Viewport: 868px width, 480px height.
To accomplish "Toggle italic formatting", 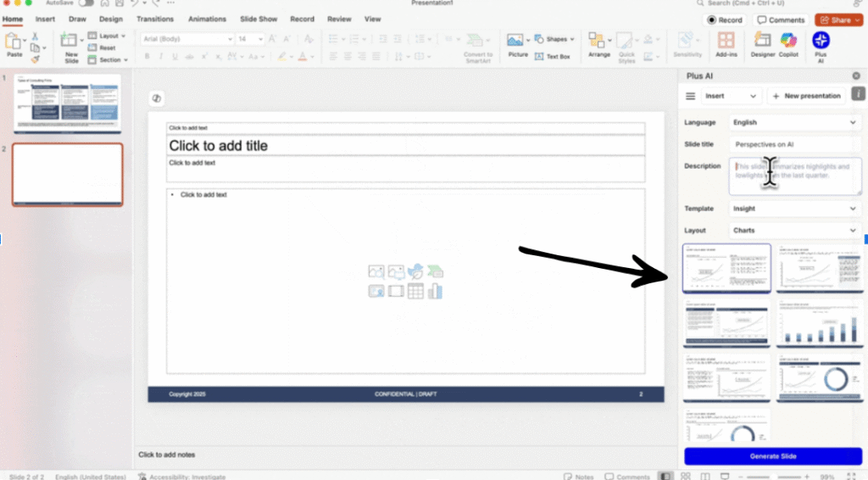I will click(x=160, y=57).
